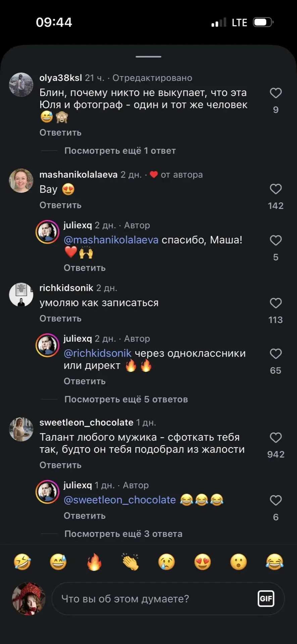The image size is (297, 644).
Task: Open the @mashanikolalaeva mention link
Action: pos(111,240)
